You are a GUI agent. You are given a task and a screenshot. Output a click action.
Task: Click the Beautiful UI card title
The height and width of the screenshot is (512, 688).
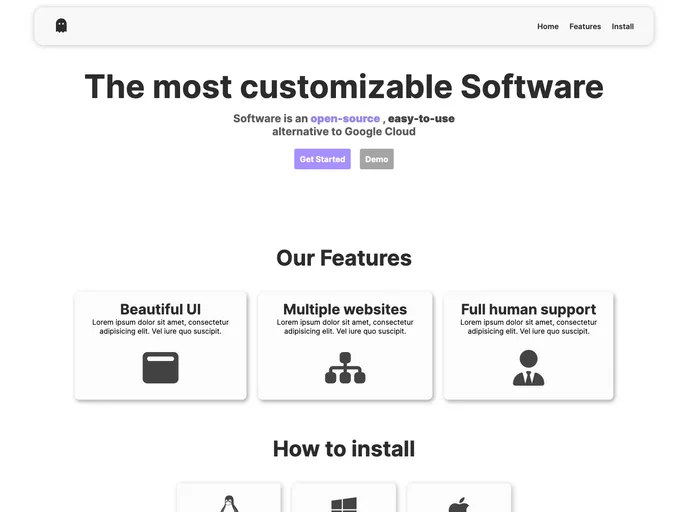[x=160, y=309]
